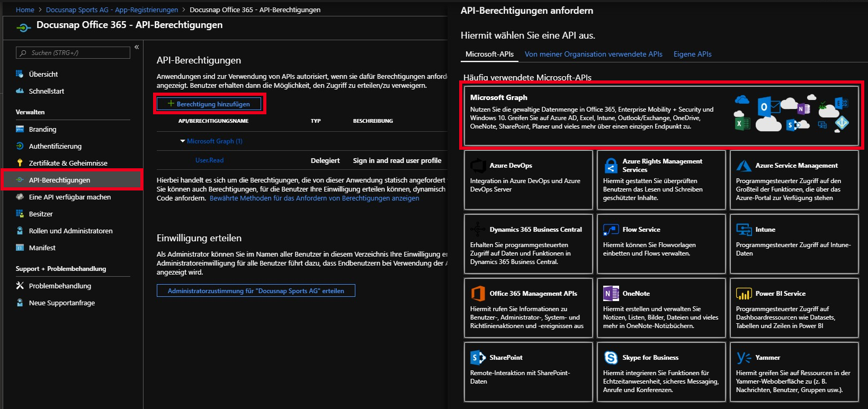
Task: Click Administratorzustimmung für Docusnap Sports AG erteilen
Action: [256, 290]
